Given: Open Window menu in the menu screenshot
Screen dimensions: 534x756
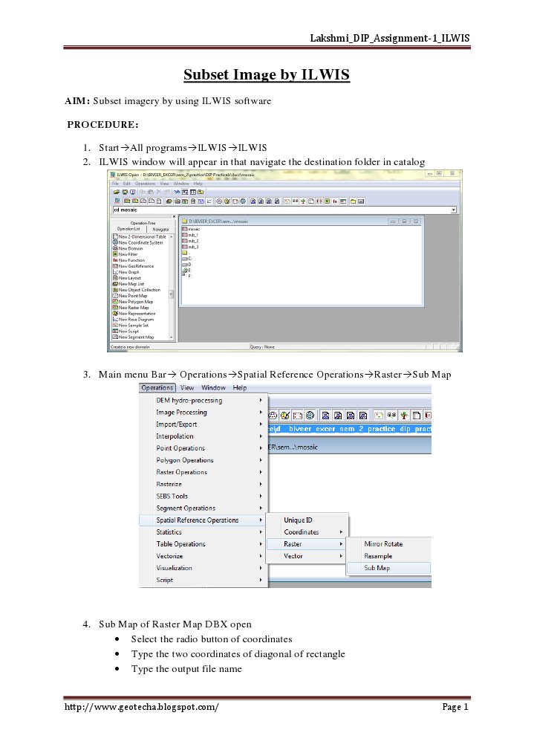Looking at the screenshot, I should [x=213, y=387].
